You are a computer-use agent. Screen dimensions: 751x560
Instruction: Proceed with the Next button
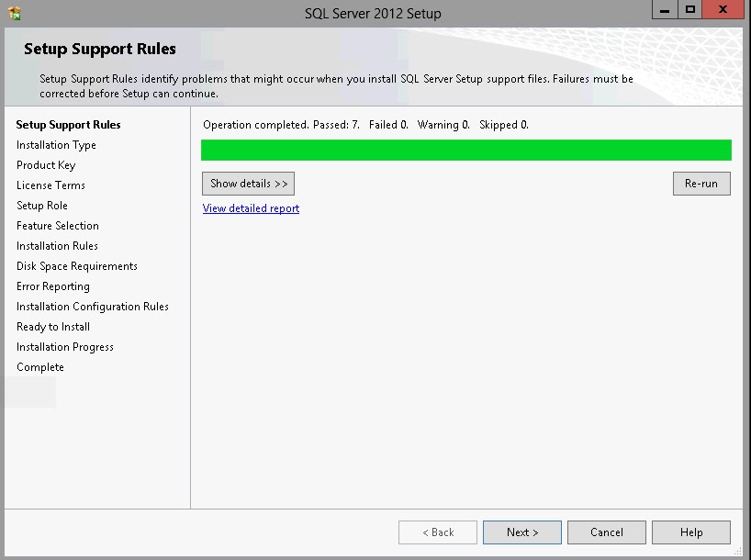pos(522,532)
